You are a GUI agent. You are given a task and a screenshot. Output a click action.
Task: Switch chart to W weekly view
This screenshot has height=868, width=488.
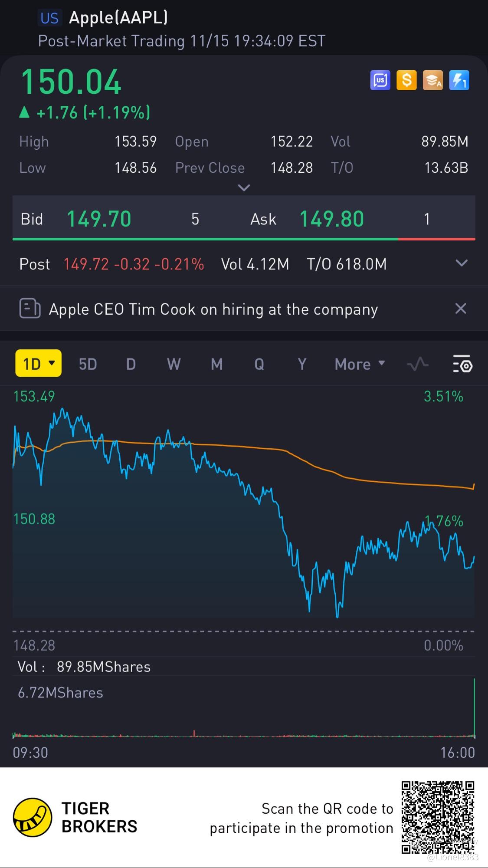point(174,364)
